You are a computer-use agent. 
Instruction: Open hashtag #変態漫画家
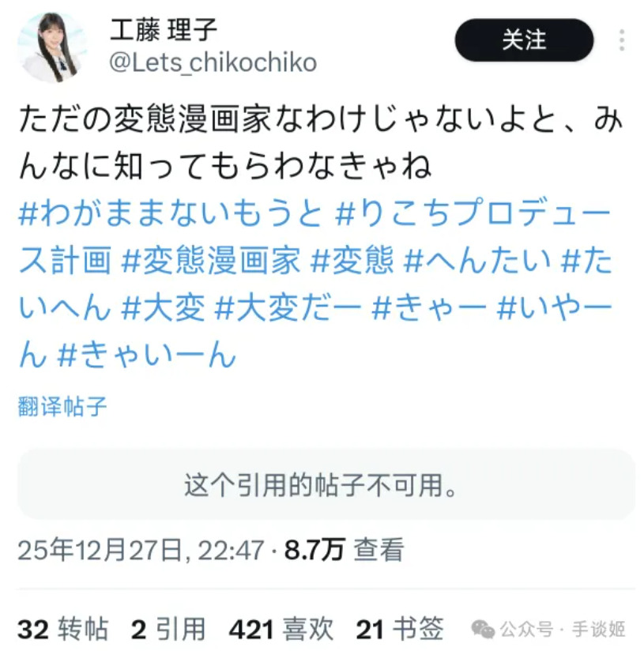(211, 260)
